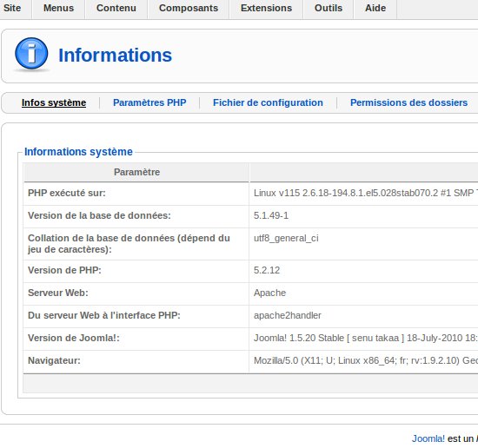Click the Joomla! 1.5.20 Stable value
Image resolution: width=478 pixels, height=448 pixels.
(366, 338)
